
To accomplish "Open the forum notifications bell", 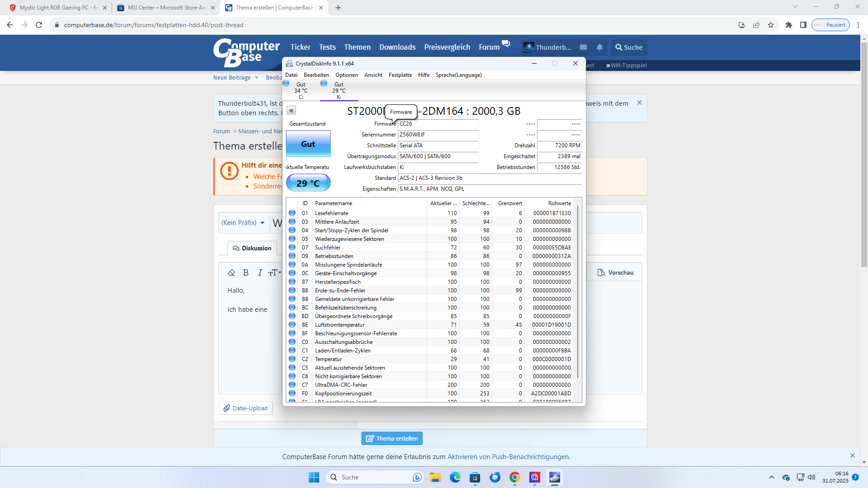I will coord(599,47).
